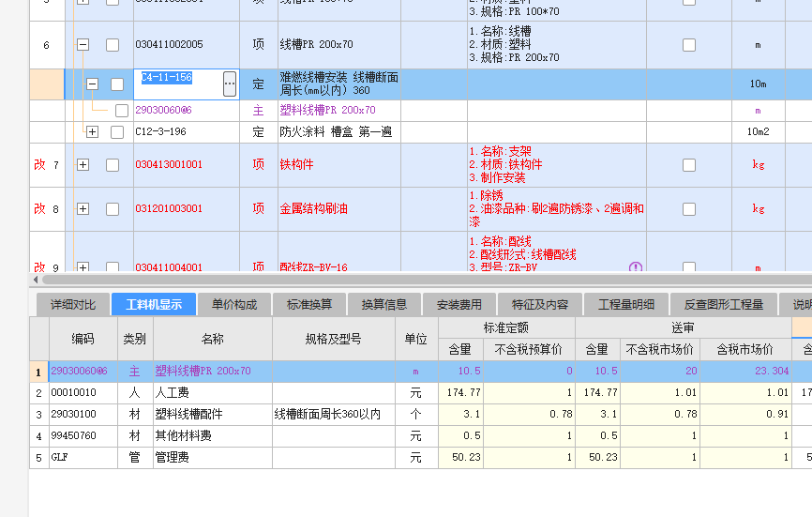Switch to the 换算信息 tab

tap(384, 305)
